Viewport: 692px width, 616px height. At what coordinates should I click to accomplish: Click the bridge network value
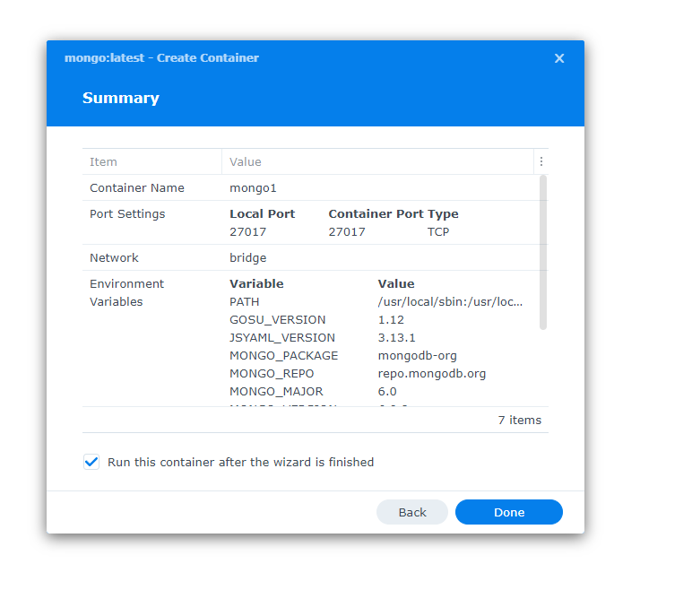pos(247,258)
